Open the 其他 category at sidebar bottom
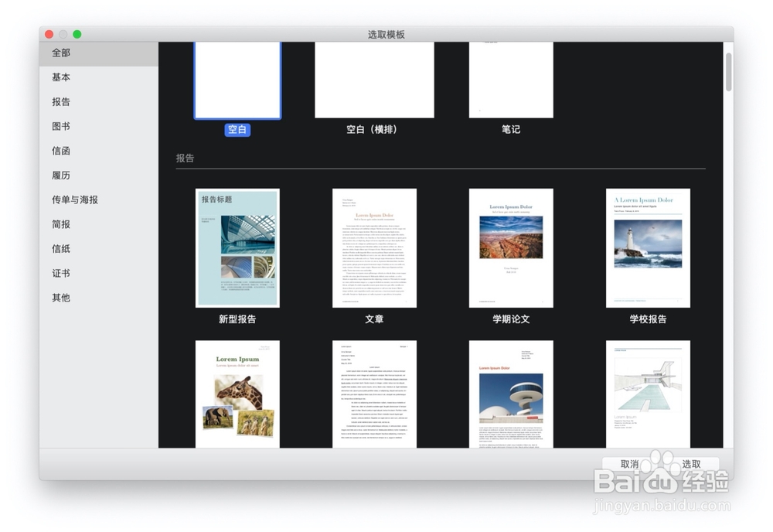 tap(61, 298)
